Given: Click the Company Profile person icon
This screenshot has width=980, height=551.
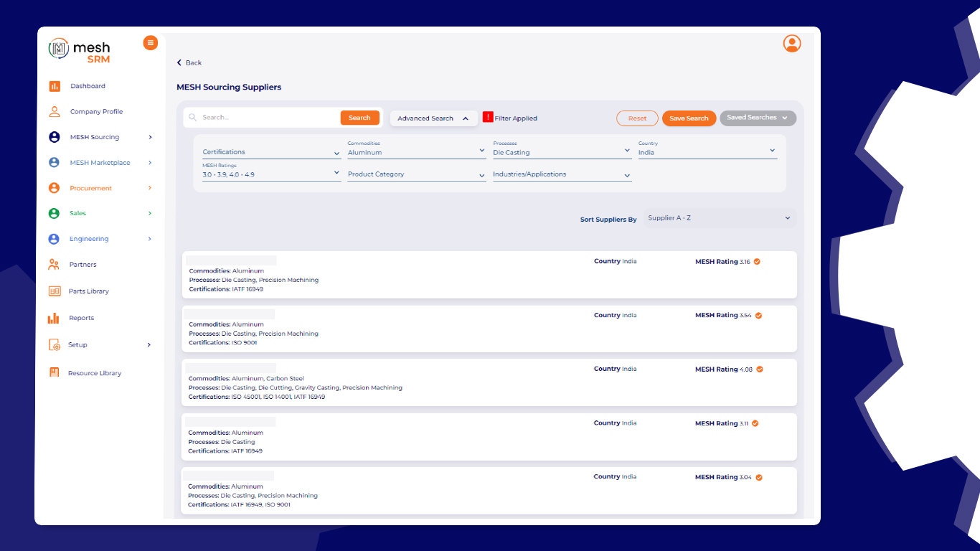Looking at the screenshot, I should [x=55, y=111].
